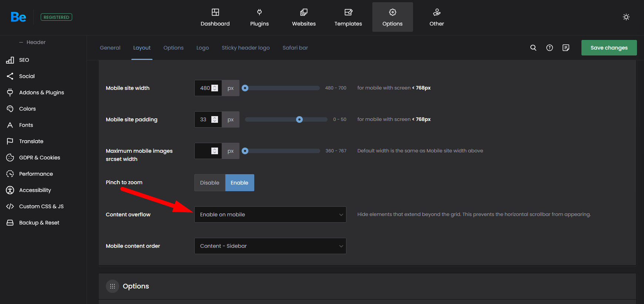Click the GDPR & Cookies cookie icon
The width and height of the screenshot is (644, 304).
point(10,158)
